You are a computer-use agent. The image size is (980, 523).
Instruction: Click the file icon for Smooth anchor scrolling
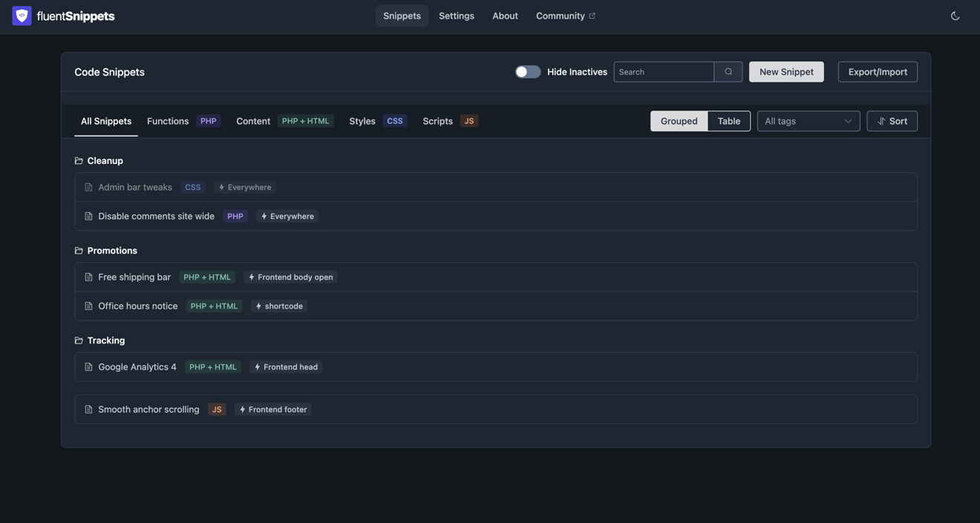(88, 409)
